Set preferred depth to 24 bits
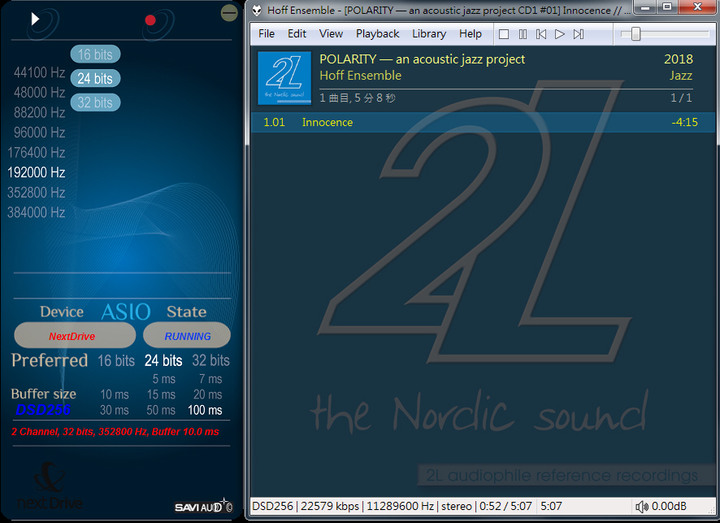The image size is (720, 523). pyautogui.click(x=163, y=361)
